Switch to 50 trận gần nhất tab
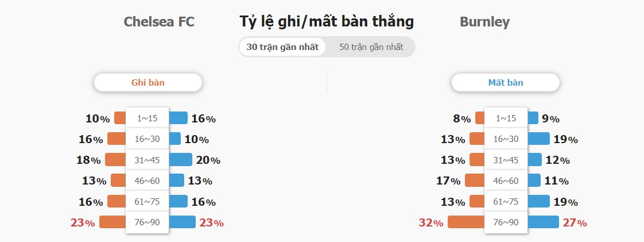644x242 pixels. point(371,47)
